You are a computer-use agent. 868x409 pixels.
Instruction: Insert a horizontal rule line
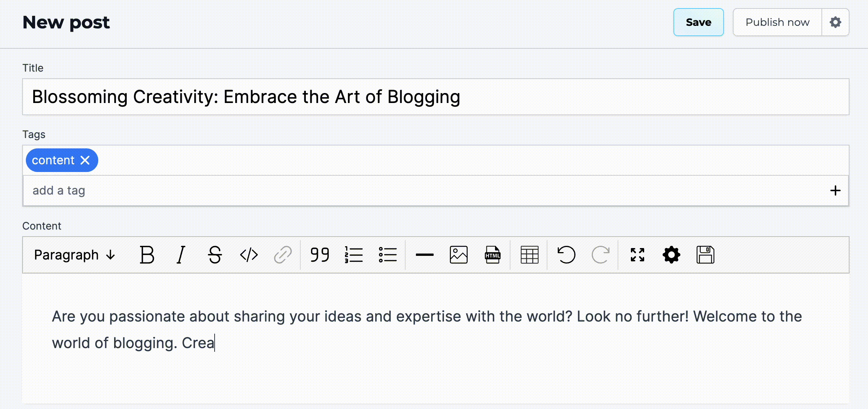click(424, 255)
